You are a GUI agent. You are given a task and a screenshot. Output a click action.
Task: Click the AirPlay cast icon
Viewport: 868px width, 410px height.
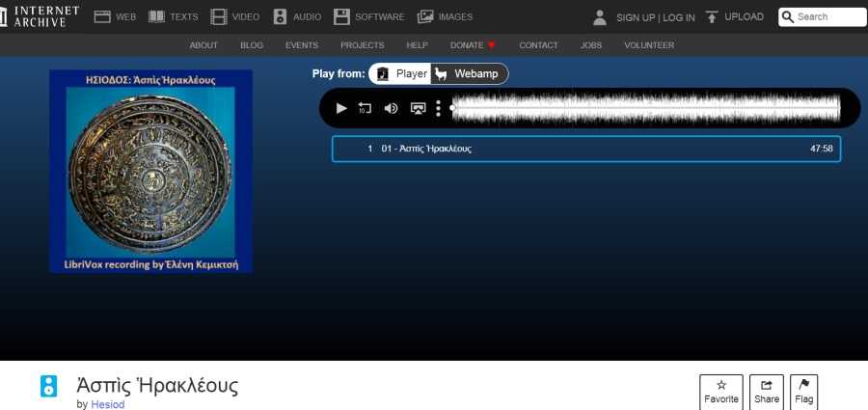(x=418, y=108)
